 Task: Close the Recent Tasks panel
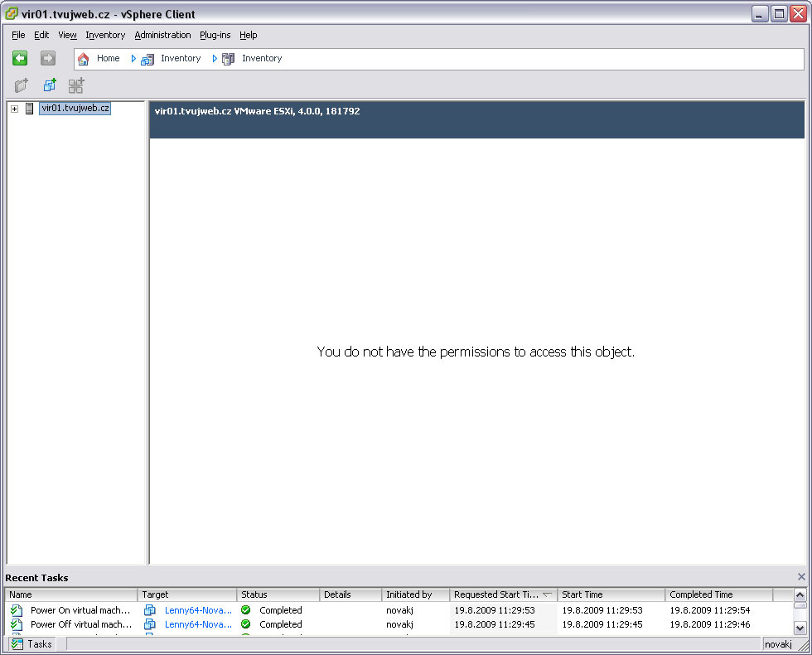tap(800, 577)
